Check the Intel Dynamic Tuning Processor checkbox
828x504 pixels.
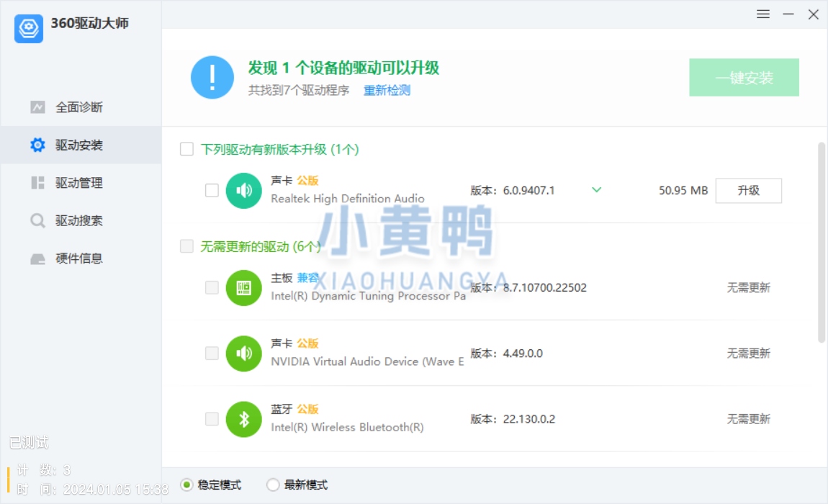click(212, 287)
